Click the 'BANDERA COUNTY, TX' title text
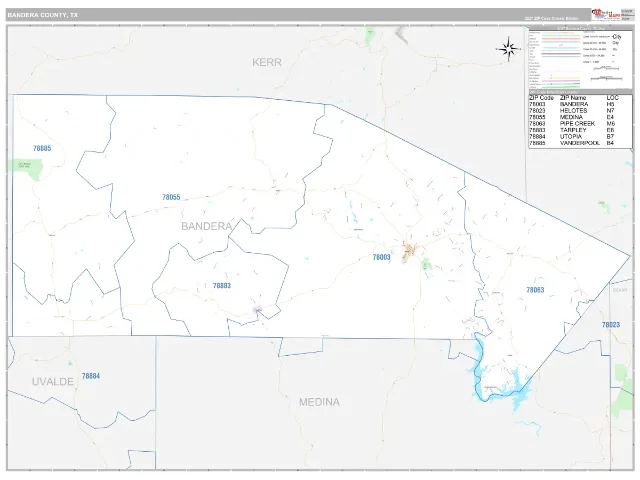Screen dimensions: 640x480 (x=42, y=15)
